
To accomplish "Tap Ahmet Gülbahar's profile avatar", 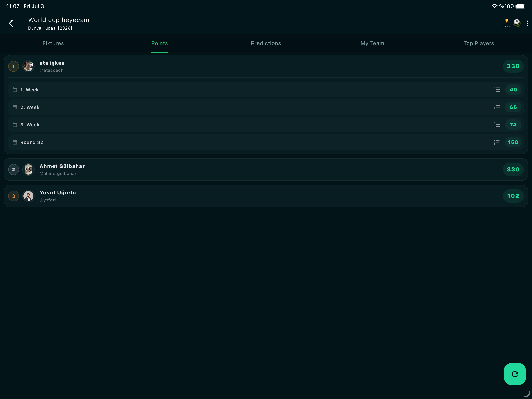I will point(28,170).
